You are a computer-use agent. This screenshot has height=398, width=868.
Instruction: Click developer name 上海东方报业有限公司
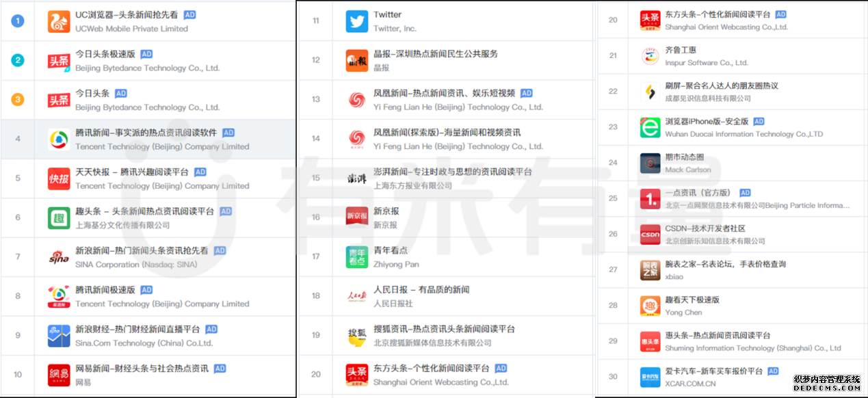click(413, 186)
